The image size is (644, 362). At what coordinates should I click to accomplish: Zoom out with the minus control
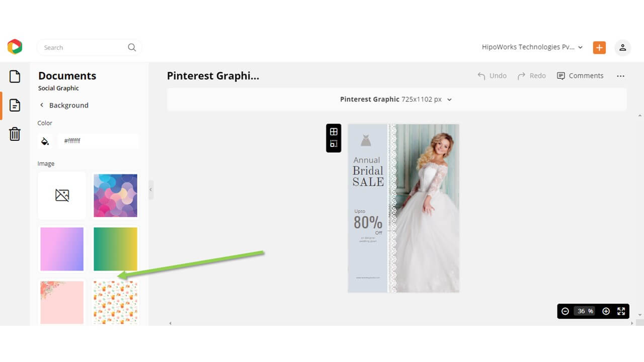[566, 311]
